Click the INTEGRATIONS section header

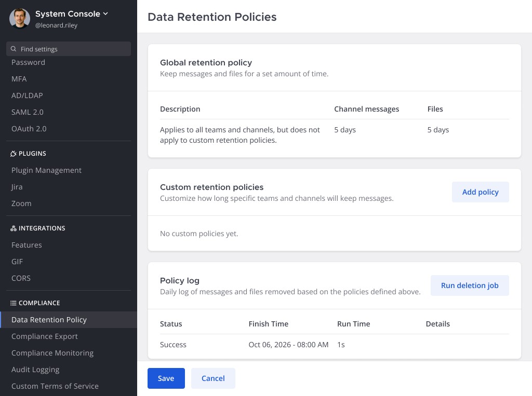coord(42,228)
